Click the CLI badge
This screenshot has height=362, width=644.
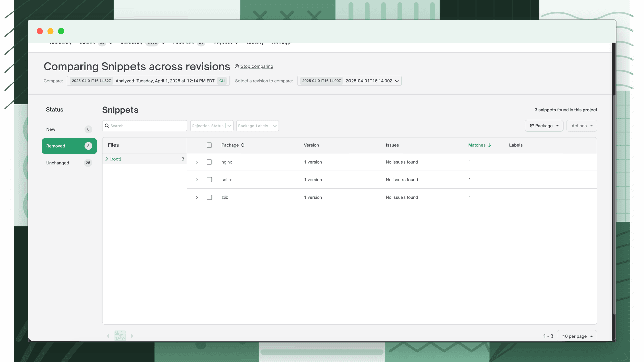click(x=222, y=81)
